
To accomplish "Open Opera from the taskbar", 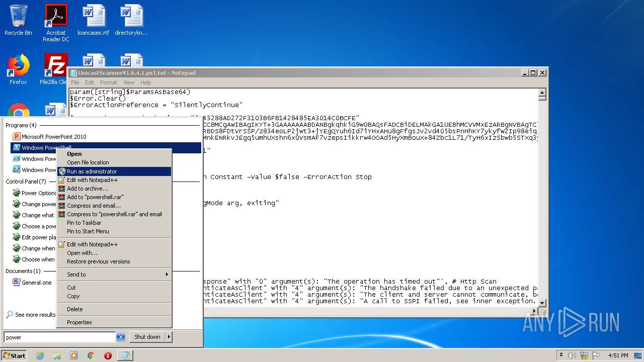I will 108,355.
